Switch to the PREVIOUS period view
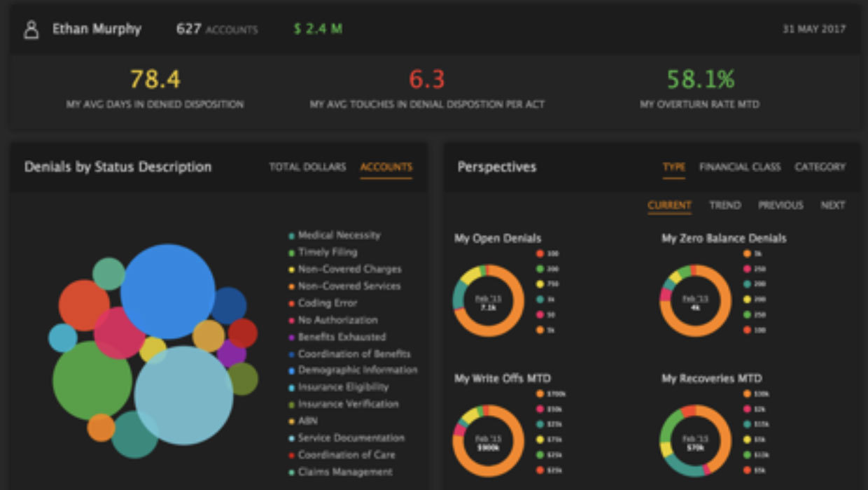 [x=780, y=205]
